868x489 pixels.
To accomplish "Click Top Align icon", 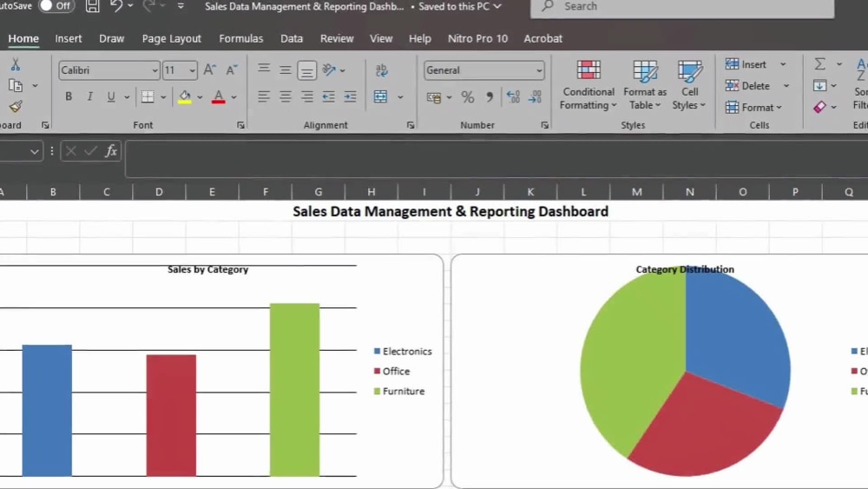I will (x=264, y=69).
